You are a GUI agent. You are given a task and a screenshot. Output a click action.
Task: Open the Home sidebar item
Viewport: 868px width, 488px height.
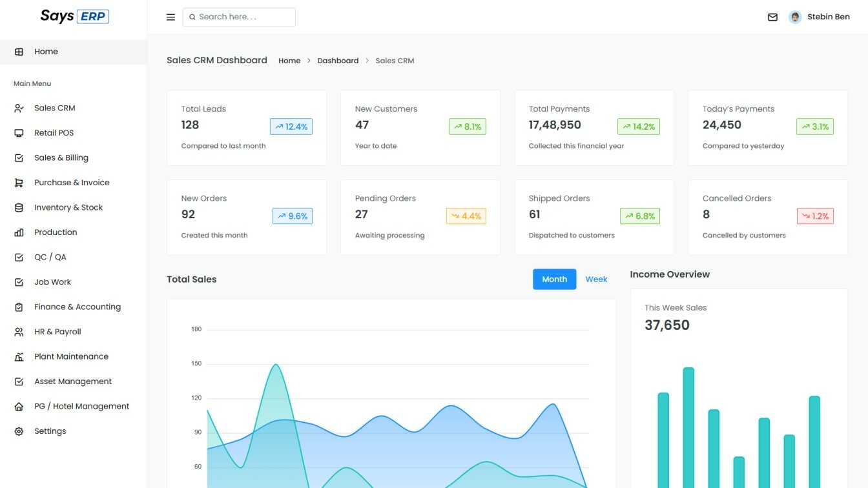click(x=46, y=52)
